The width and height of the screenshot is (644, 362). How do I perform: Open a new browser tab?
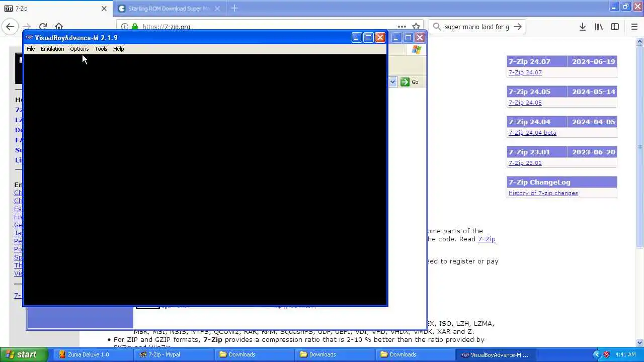pos(234,9)
